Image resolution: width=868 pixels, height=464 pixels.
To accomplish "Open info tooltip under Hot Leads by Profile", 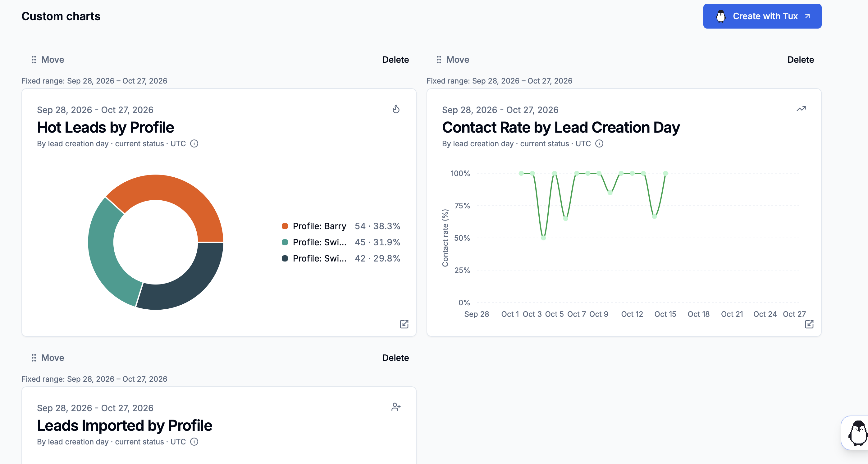I will (194, 143).
